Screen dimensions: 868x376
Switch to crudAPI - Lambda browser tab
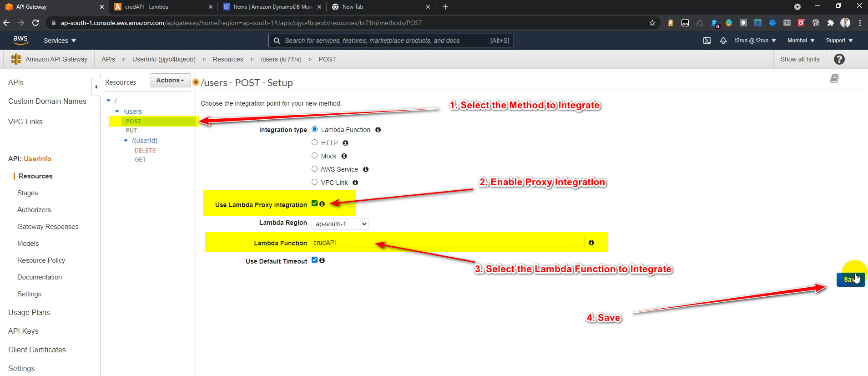(x=164, y=7)
